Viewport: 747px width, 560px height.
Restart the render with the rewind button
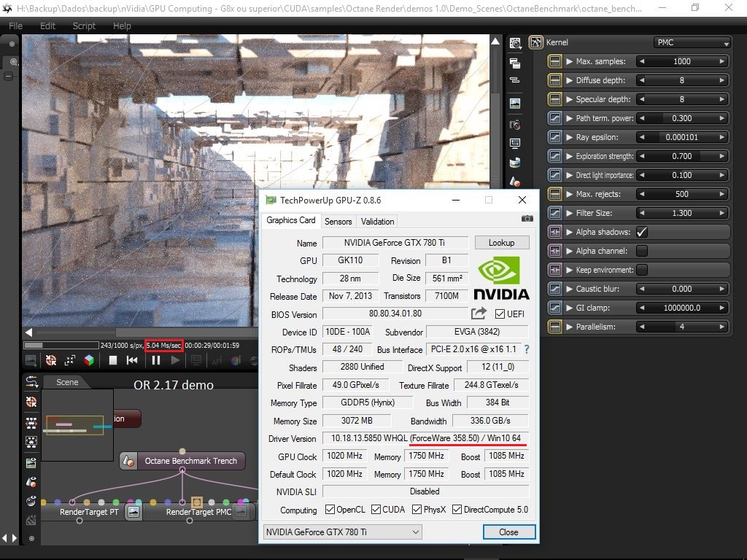coord(133,360)
